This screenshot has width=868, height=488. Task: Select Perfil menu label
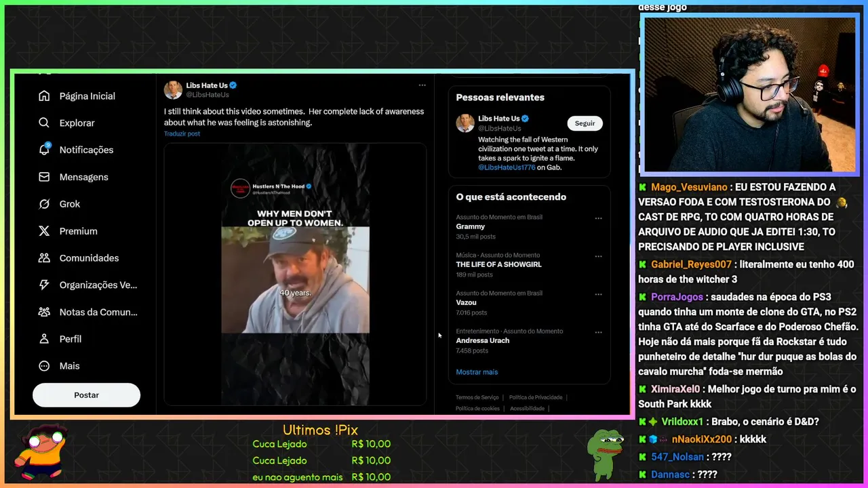coord(71,339)
